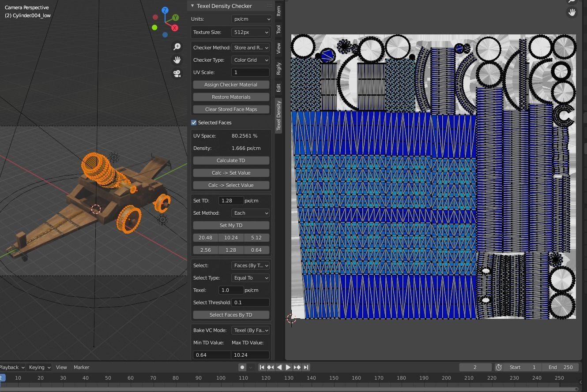Screen dimensions: 587x392
Task: Click the red X axis on navigation gizmo
Action: 174,28
